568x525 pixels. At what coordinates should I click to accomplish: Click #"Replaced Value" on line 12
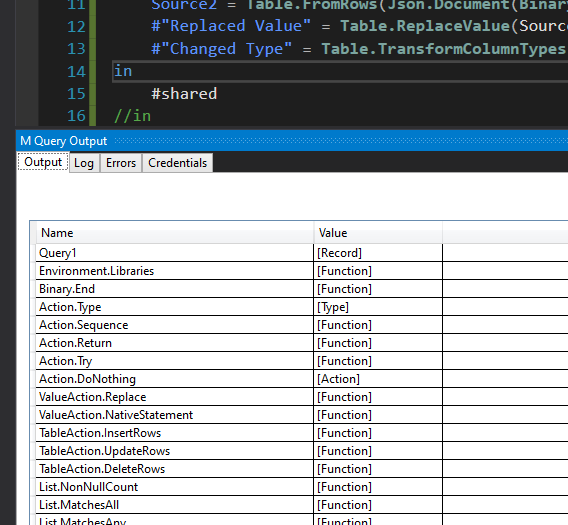(231, 26)
